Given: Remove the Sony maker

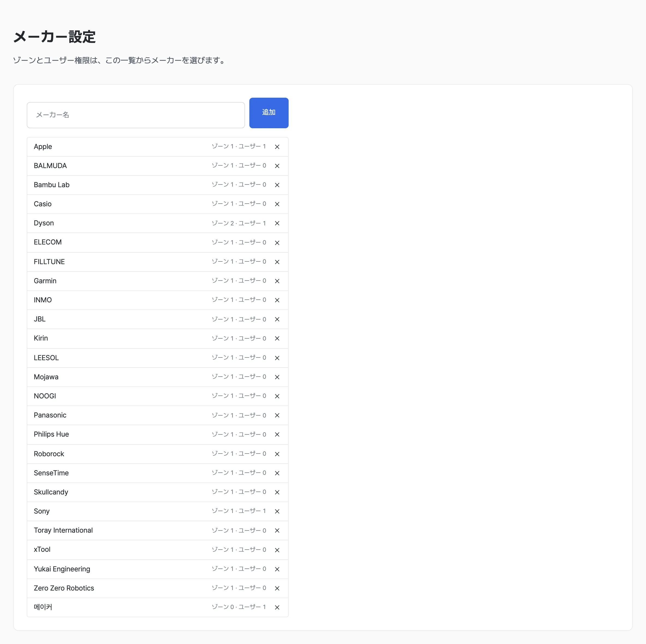Looking at the screenshot, I should [x=277, y=511].
